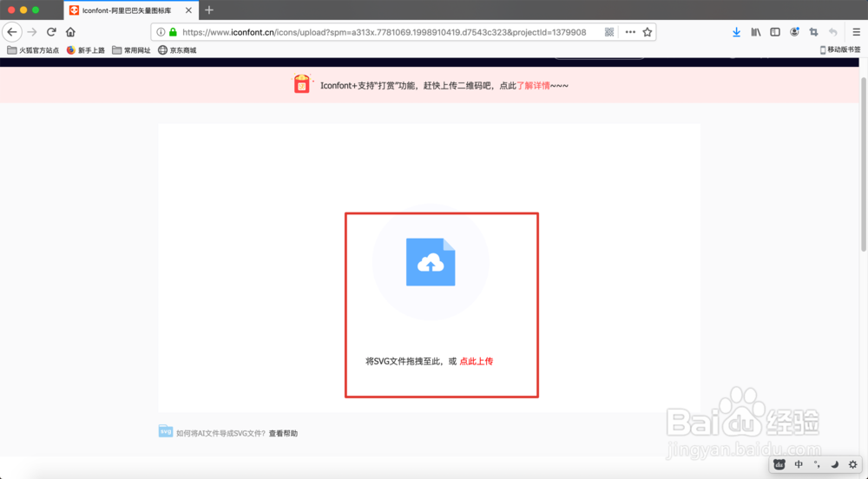
Task: Open the 京东商城 bookmark
Action: 177,50
